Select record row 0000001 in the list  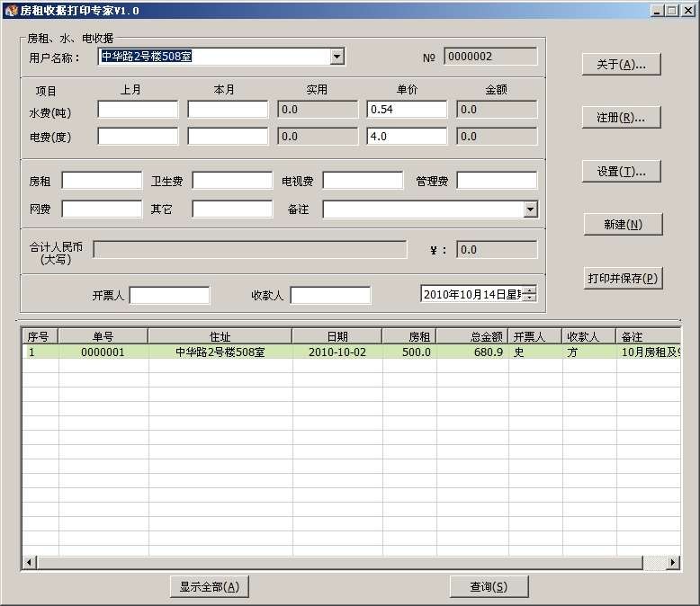tap(351, 352)
